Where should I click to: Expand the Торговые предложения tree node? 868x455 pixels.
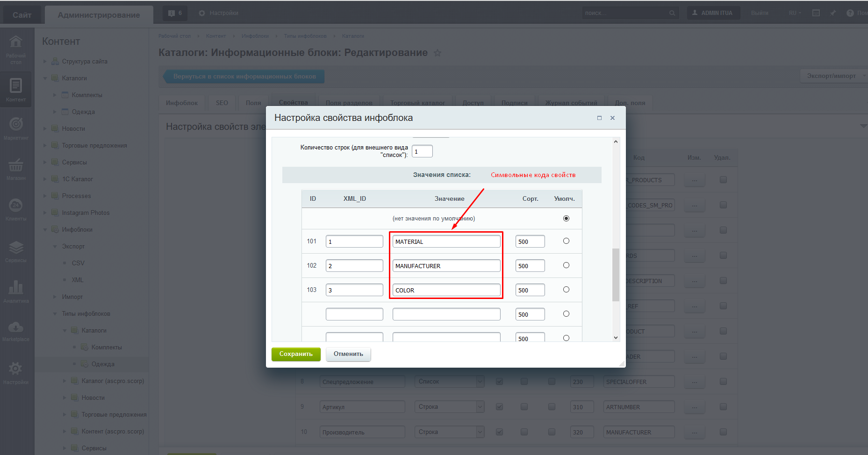pyautogui.click(x=45, y=146)
